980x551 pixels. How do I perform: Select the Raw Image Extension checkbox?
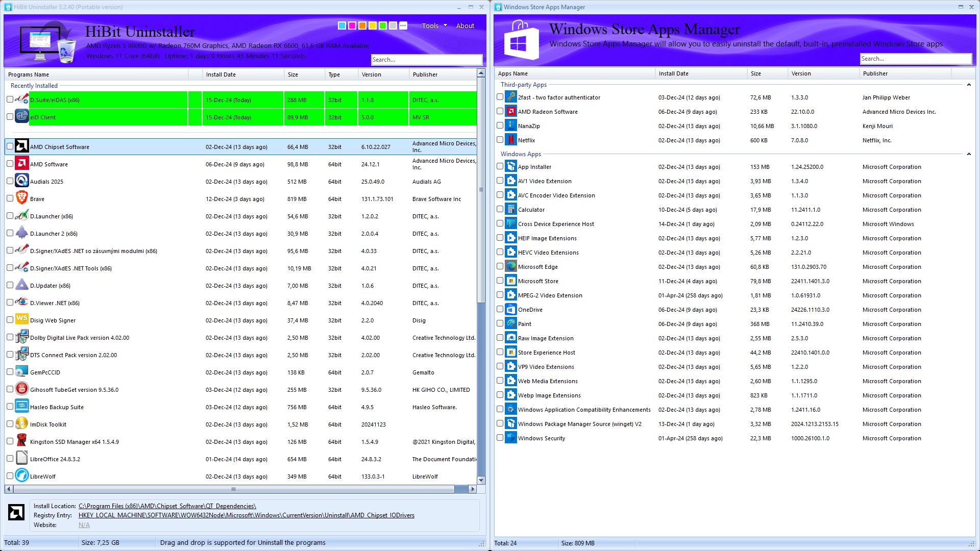pos(500,338)
